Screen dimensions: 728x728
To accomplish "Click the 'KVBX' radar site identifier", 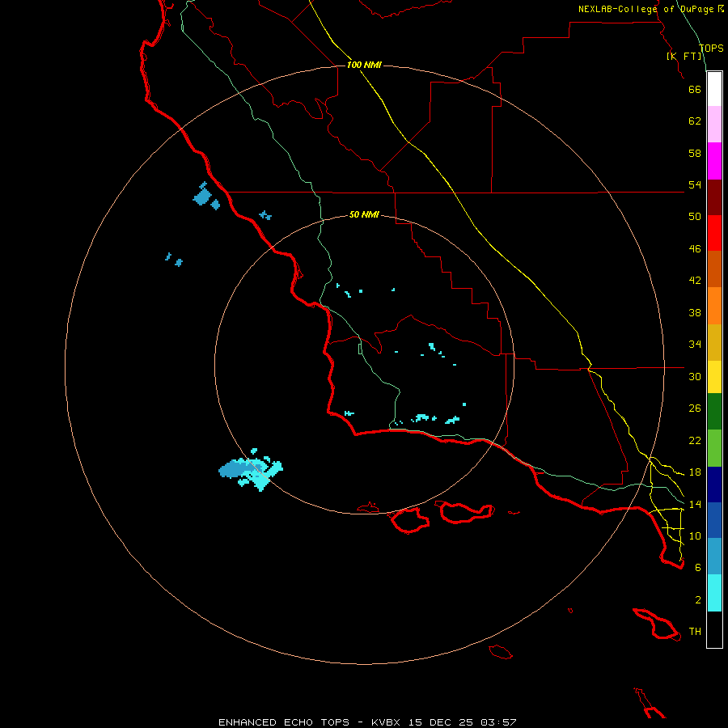I will (387, 722).
